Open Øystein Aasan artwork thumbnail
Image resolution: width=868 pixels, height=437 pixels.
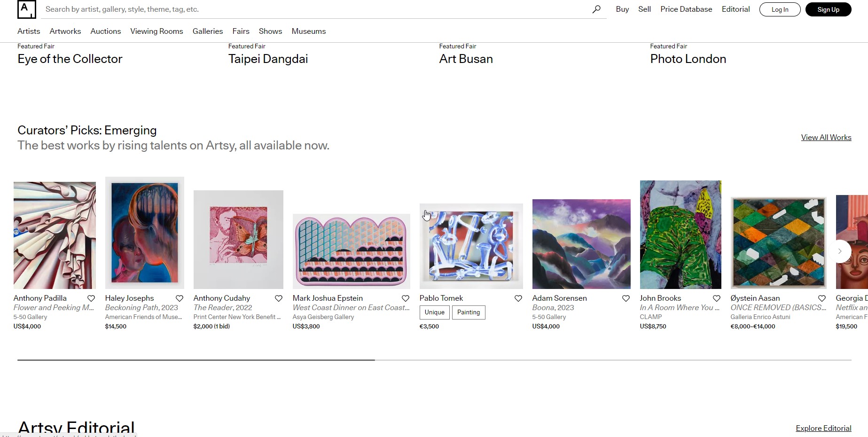[778, 242]
